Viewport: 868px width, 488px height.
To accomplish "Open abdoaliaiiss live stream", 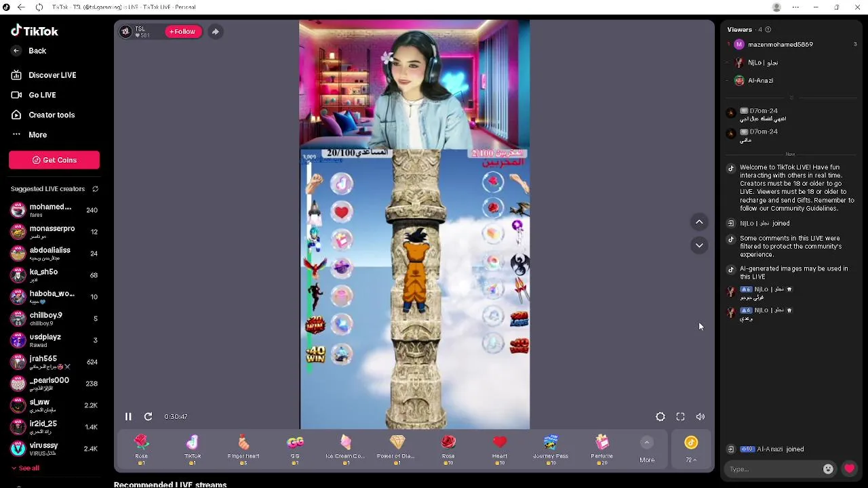I will pyautogui.click(x=54, y=253).
